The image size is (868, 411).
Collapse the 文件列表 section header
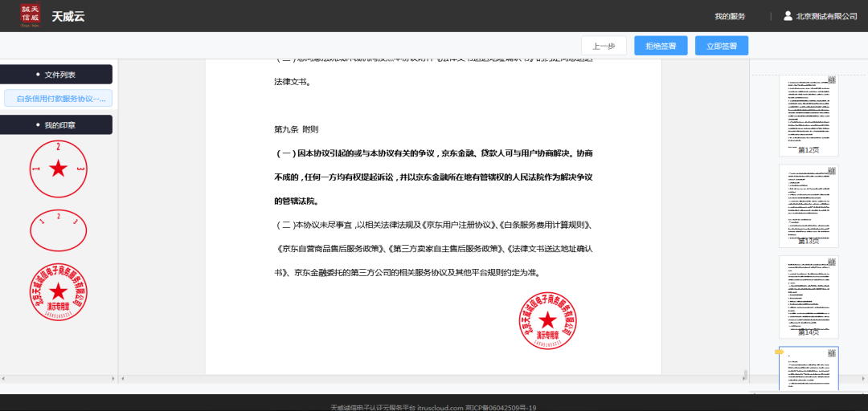point(56,74)
